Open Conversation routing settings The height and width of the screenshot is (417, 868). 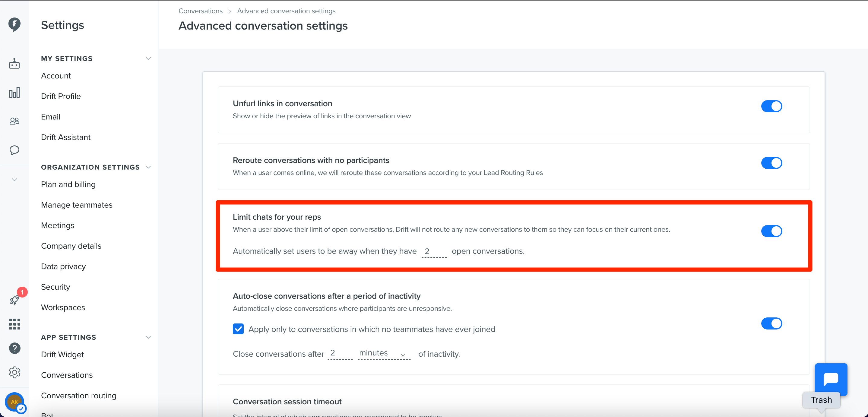78,395
